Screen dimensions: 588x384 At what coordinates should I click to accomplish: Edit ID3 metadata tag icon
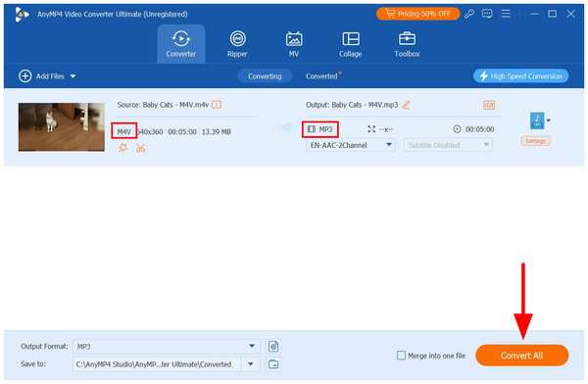[x=489, y=105]
